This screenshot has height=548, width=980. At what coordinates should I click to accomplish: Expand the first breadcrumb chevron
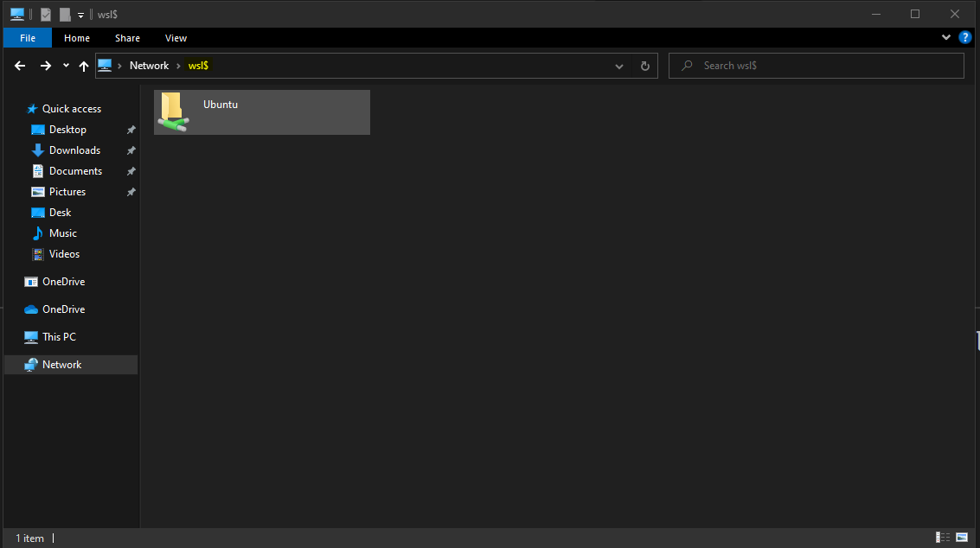pos(119,66)
